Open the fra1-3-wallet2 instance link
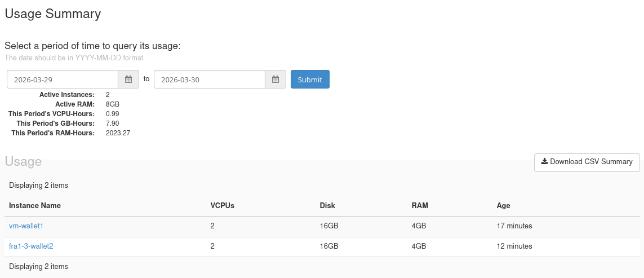The width and height of the screenshot is (644, 278). pyautogui.click(x=31, y=246)
